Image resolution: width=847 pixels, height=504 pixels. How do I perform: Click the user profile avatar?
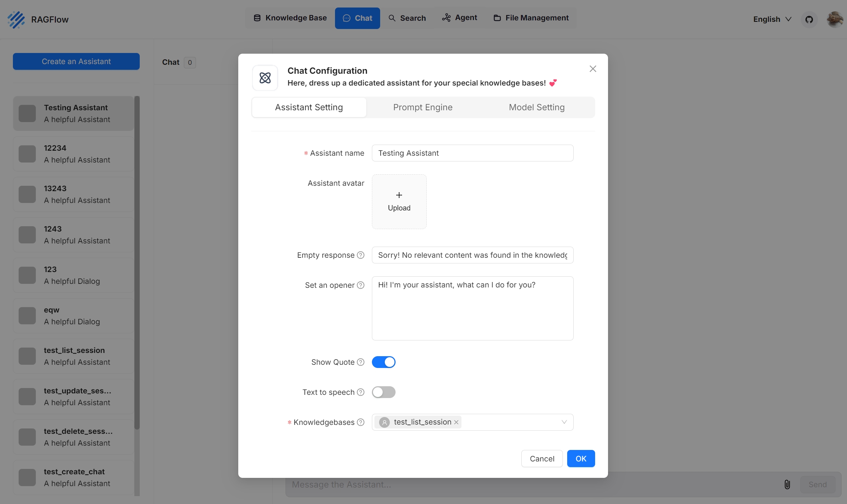tap(835, 19)
